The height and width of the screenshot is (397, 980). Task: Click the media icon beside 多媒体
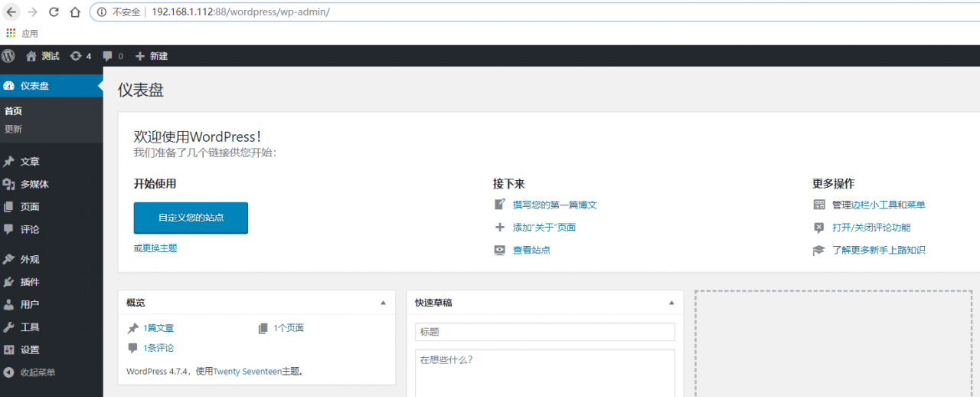tap(8, 184)
